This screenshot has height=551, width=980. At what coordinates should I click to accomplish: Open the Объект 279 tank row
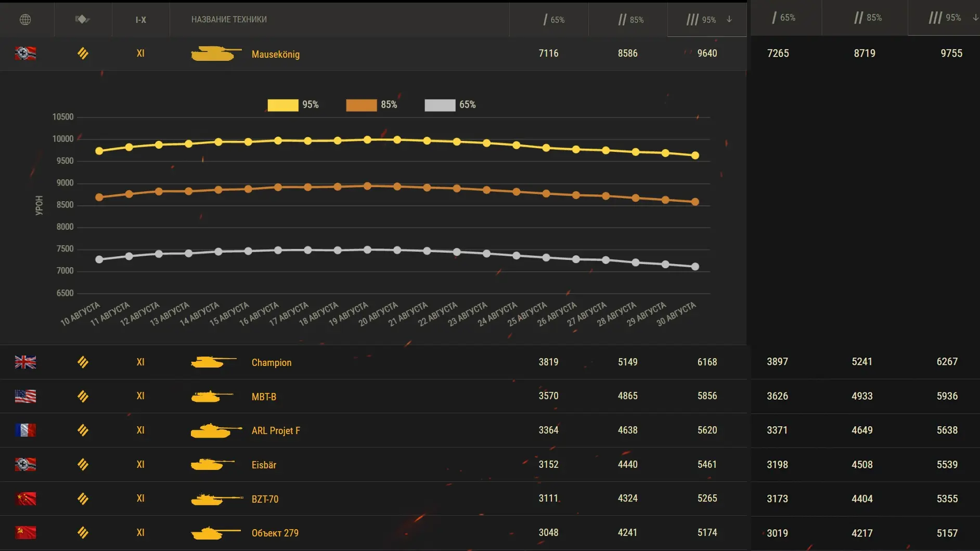[373, 533]
